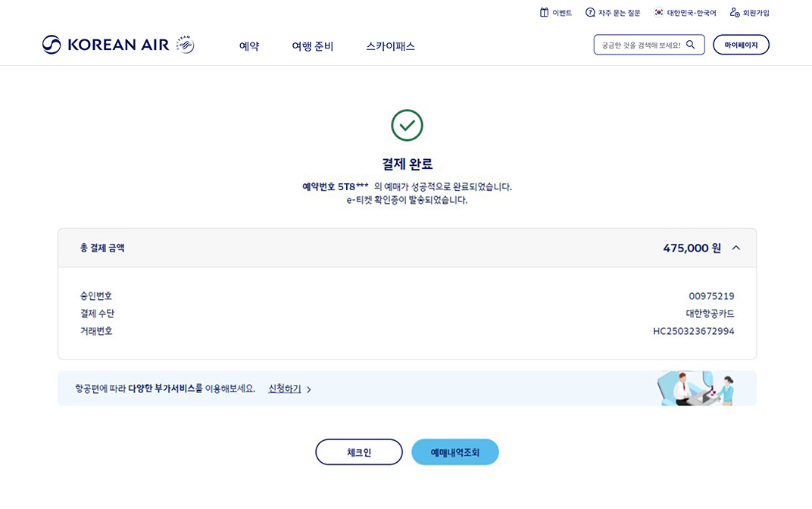Click the 예매내역조회 button
Viewport: 812px width, 509px height.
pyautogui.click(x=454, y=451)
